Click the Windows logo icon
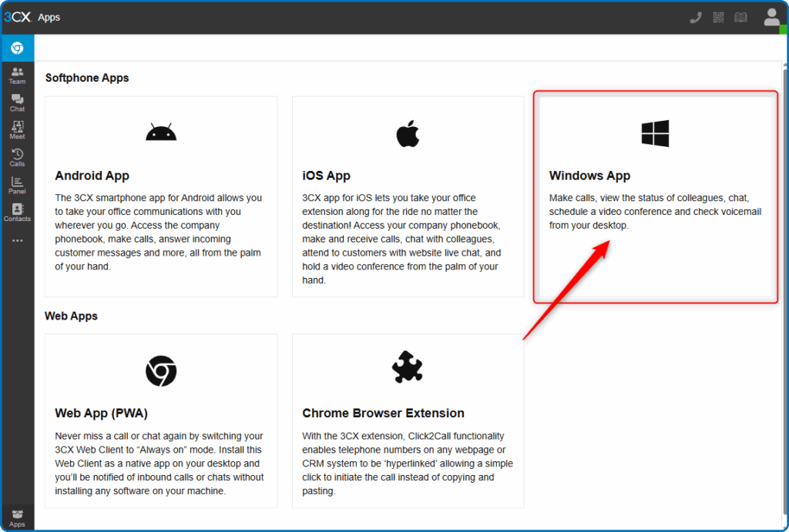The width and height of the screenshot is (789, 532). click(655, 133)
